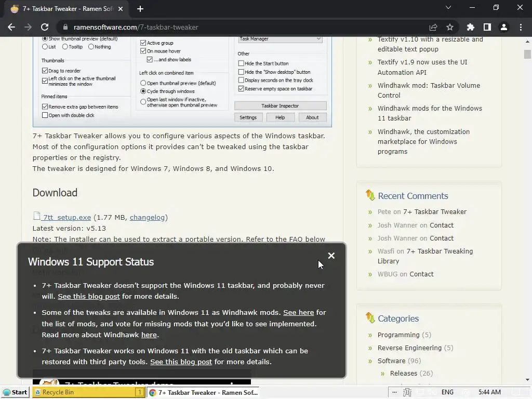This screenshot has height=399, width=532.
Task: View site info via the lock icon
Action: coord(65,27)
